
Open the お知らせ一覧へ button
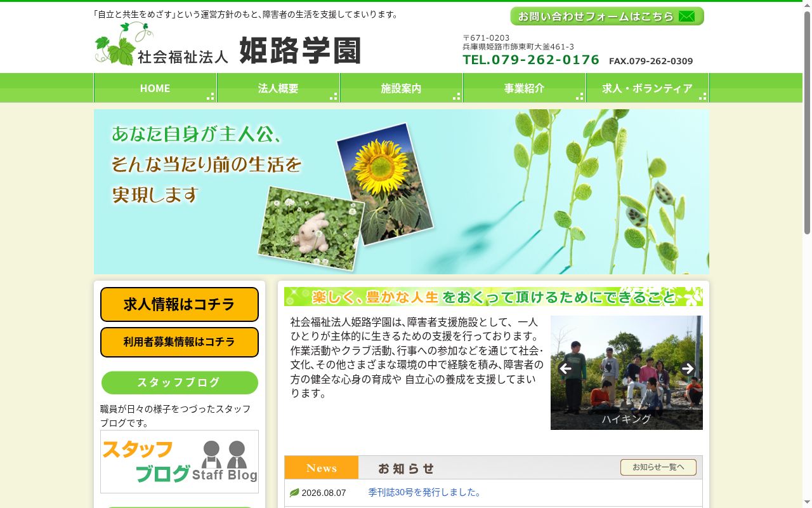[x=658, y=467]
